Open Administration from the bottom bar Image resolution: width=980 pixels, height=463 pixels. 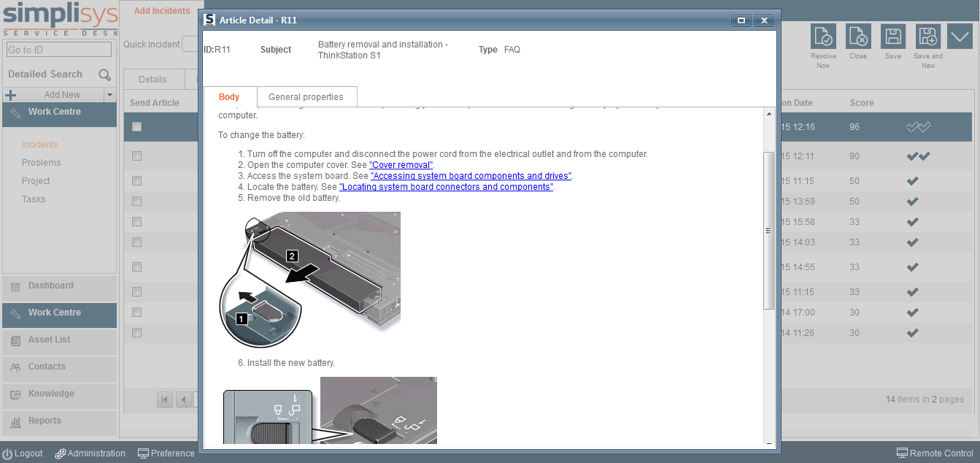pos(90,453)
